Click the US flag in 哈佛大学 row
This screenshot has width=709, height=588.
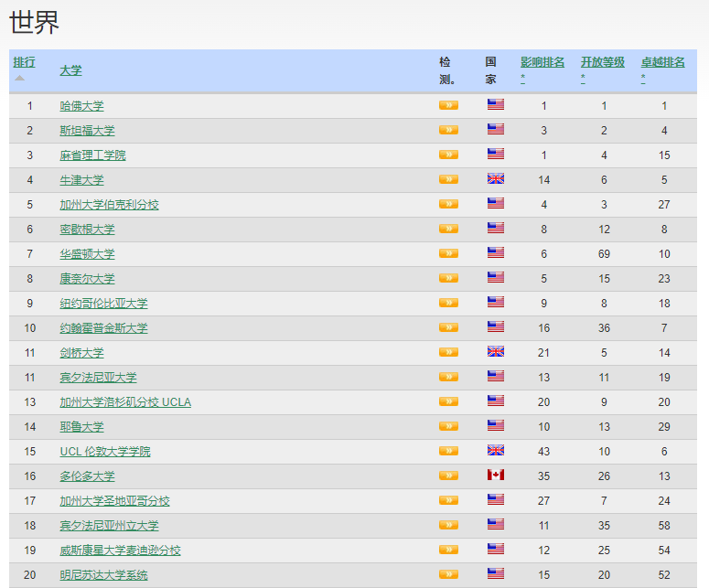tap(496, 104)
